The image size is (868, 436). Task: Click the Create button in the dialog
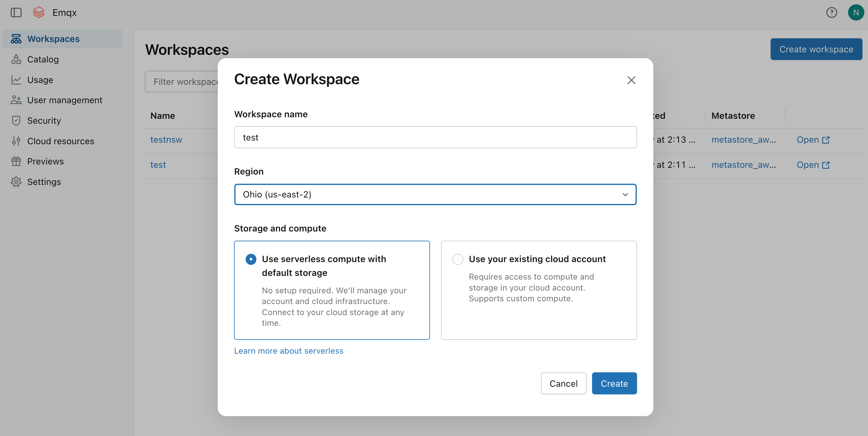click(x=614, y=383)
